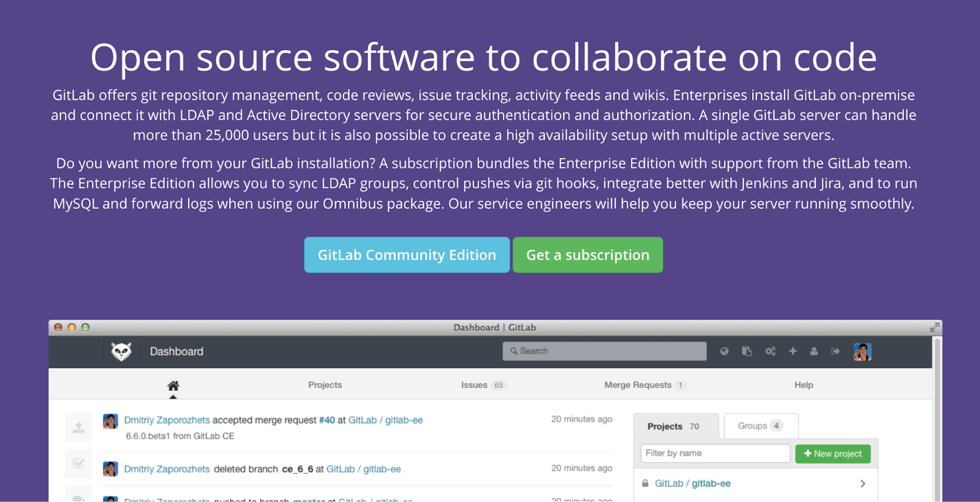
Task: Open public area globe icon
Action: tap(725, 351)
